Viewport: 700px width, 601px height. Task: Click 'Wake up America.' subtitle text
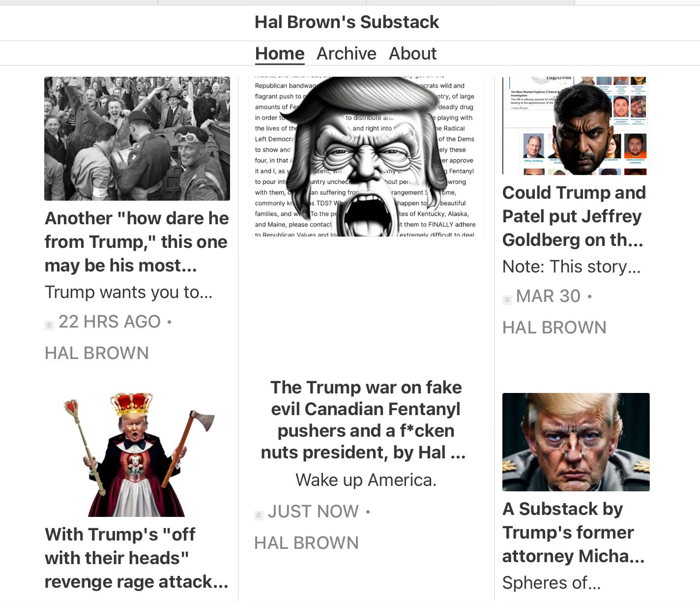[366, 480]
